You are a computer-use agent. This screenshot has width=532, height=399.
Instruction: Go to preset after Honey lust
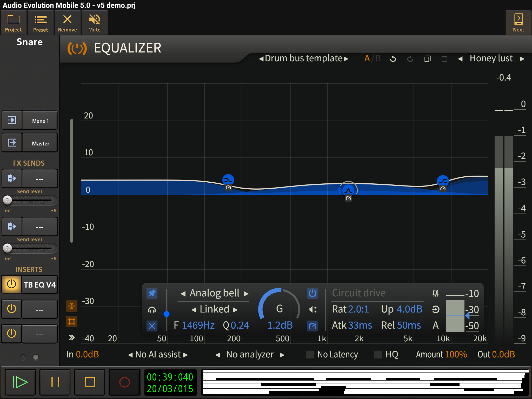tap(522, 59)
